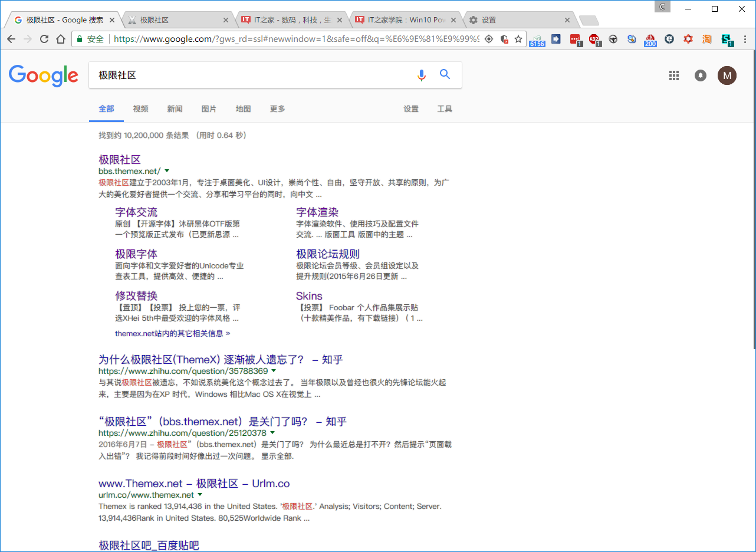Click the voice search microphone icon
The height and width of the screenshot is (552, 756).
coord(421,75)
